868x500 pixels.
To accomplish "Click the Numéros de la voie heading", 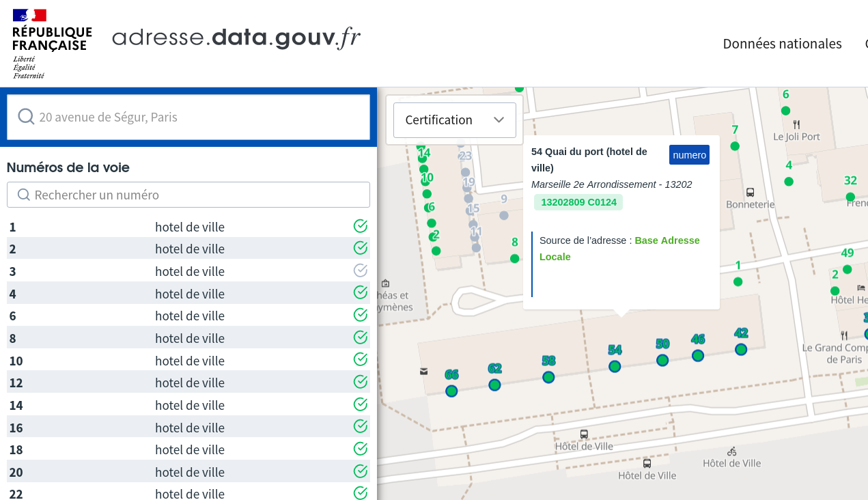I will coord(68,167).
